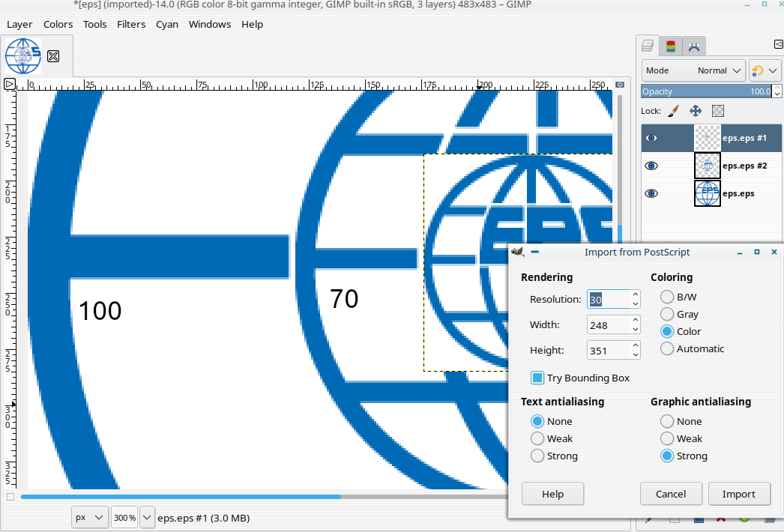
Task: Decrease layer Opacity with the down arrow
Action: click(x=777, y=94)
